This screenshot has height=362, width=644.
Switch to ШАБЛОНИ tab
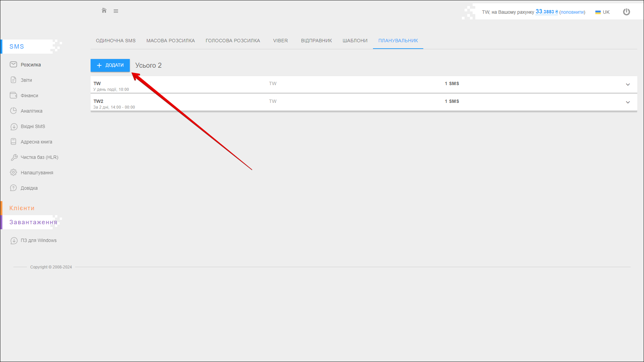point(355,41)
